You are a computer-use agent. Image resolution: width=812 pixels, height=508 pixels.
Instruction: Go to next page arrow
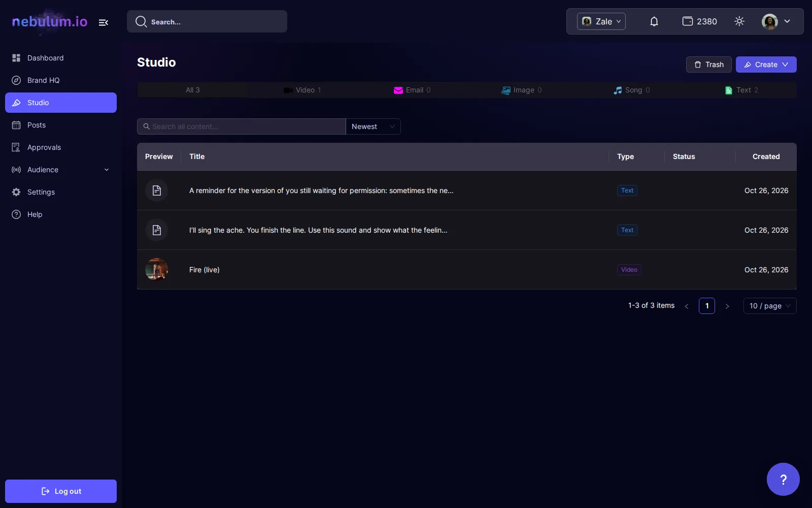coord(727,306)
